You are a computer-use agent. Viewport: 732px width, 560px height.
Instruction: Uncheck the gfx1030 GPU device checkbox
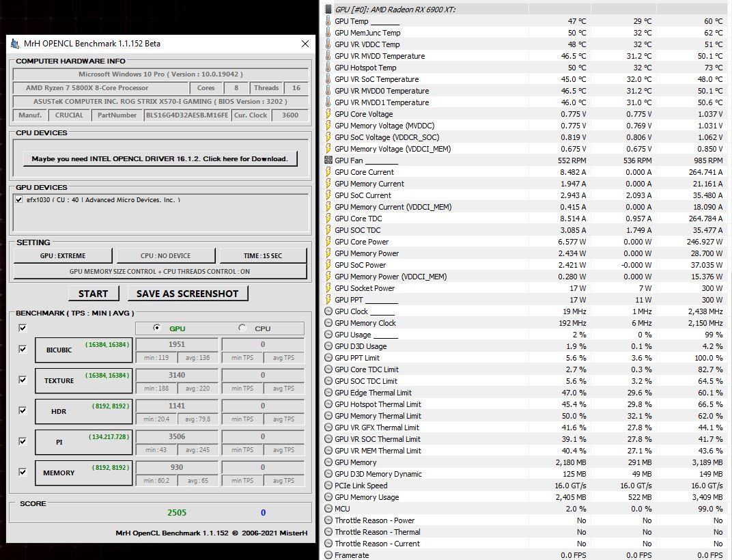[x=18, y=199]
